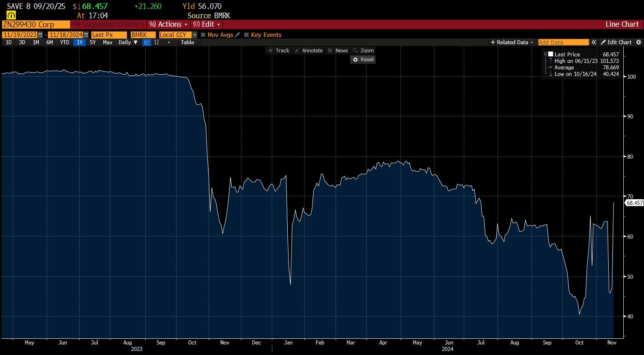Screen dimensions: 644x355
Task: Click the Line Chart title text
Action: [622, 24]
